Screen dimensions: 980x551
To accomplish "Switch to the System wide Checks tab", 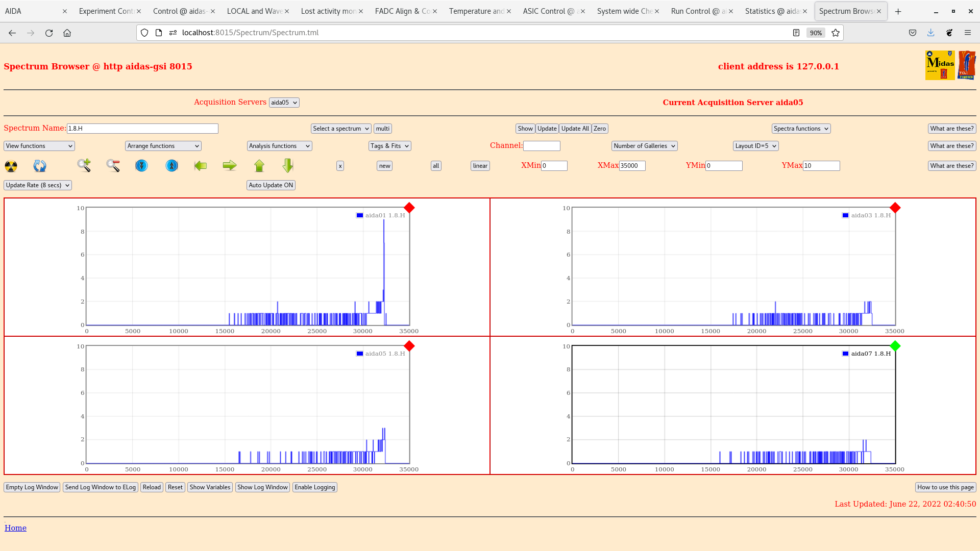I will pyautogui.click(x=628, y=11).
